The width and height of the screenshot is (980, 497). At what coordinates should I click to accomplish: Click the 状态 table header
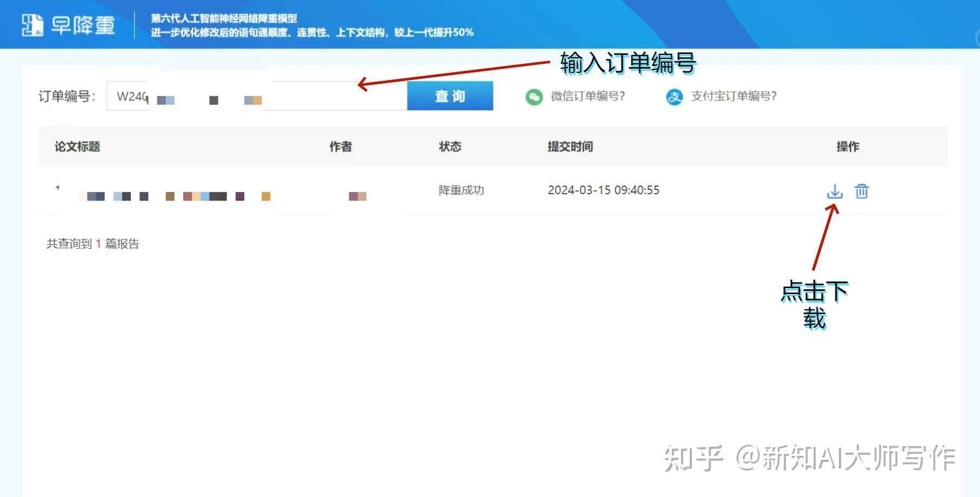pyautogui.click(x=449, y=146)
